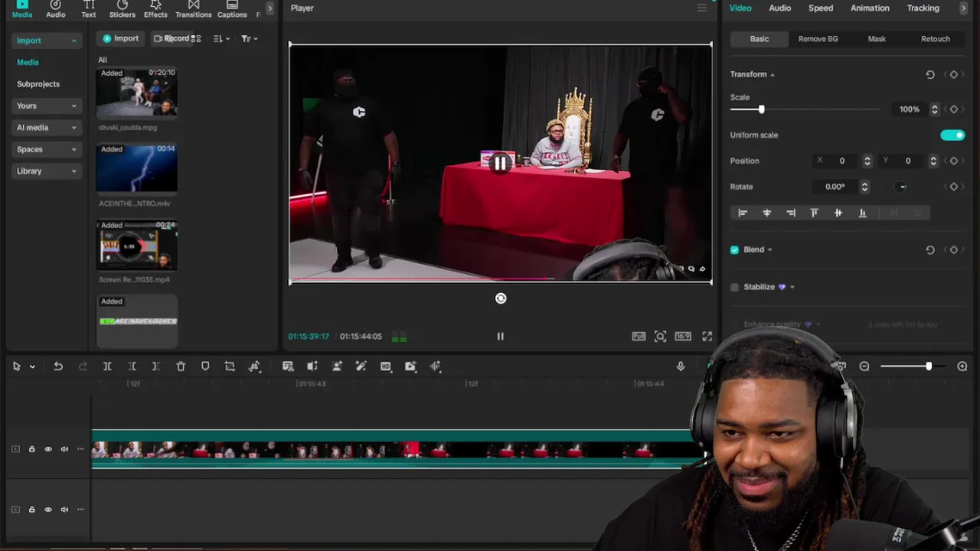Click the Split clip icon

point(107,367)
